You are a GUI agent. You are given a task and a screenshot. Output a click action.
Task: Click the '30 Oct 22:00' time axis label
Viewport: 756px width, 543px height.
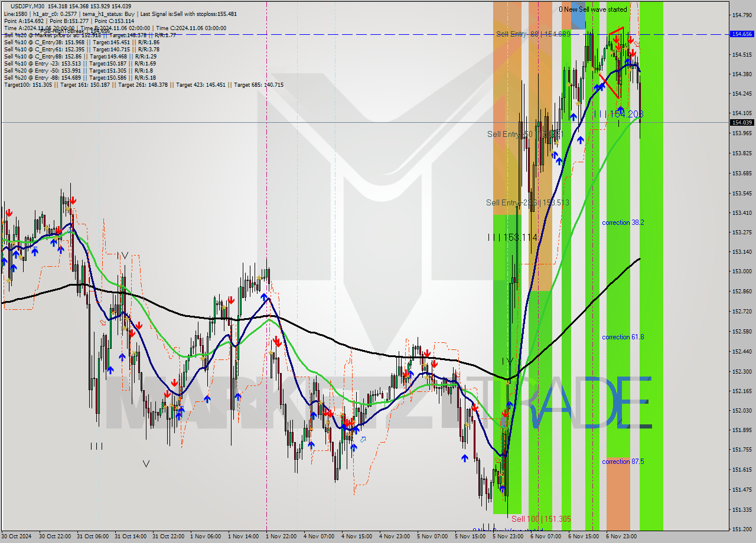click(x=55, y=537)
